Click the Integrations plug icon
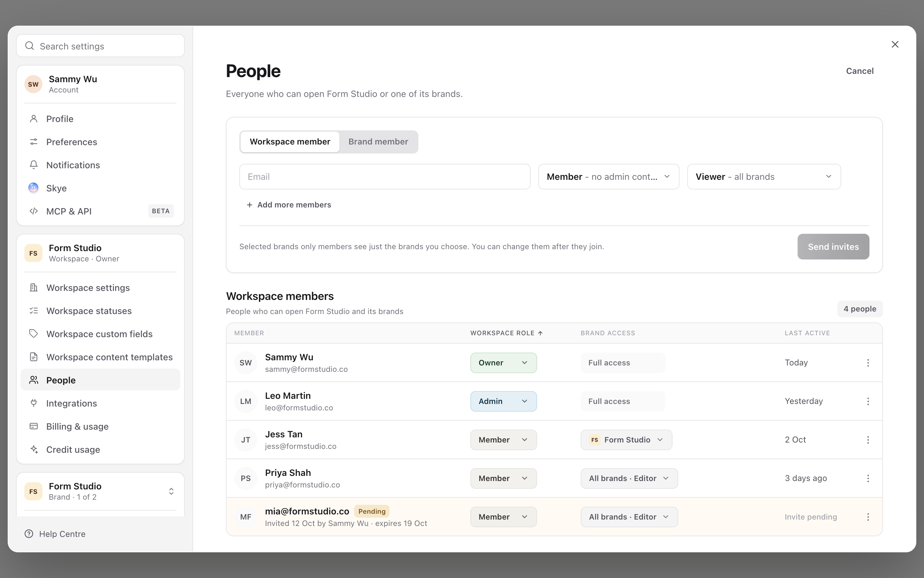The image size is (924, 578). 34,403
